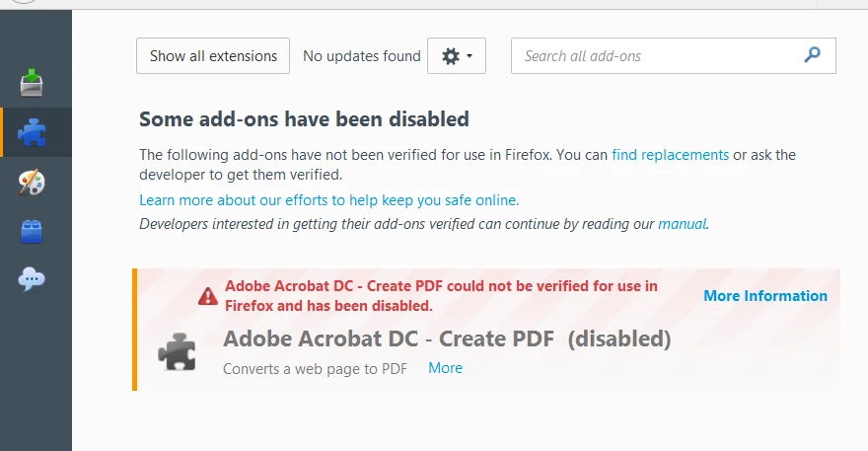Open the Services speech bubble category
Image resolution: width=868 pixels, height=451 pixels.
tap(32, 279)
